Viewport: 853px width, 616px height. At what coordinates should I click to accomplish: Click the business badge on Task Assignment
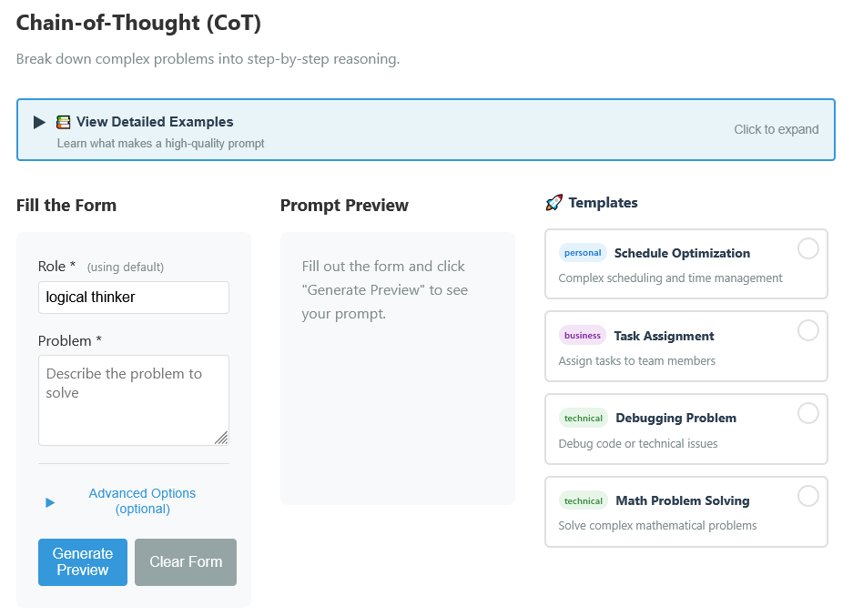tap(582, 335)
